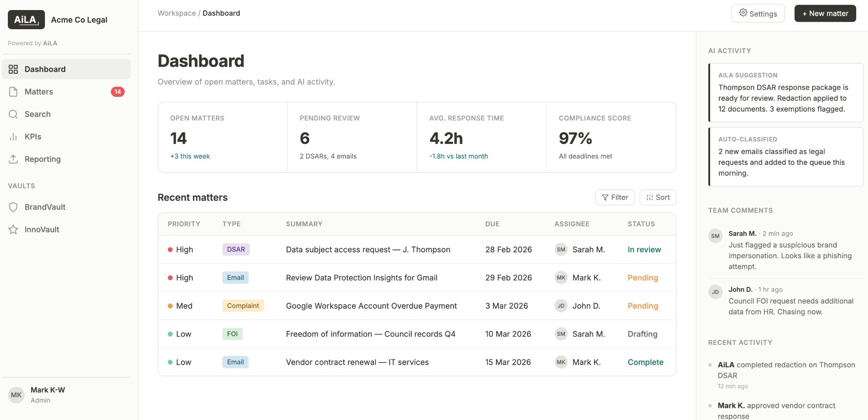This screenshot has width=868, height=420.
Task: Click the KPIs chart icon
Action: (x=14, y=137)
